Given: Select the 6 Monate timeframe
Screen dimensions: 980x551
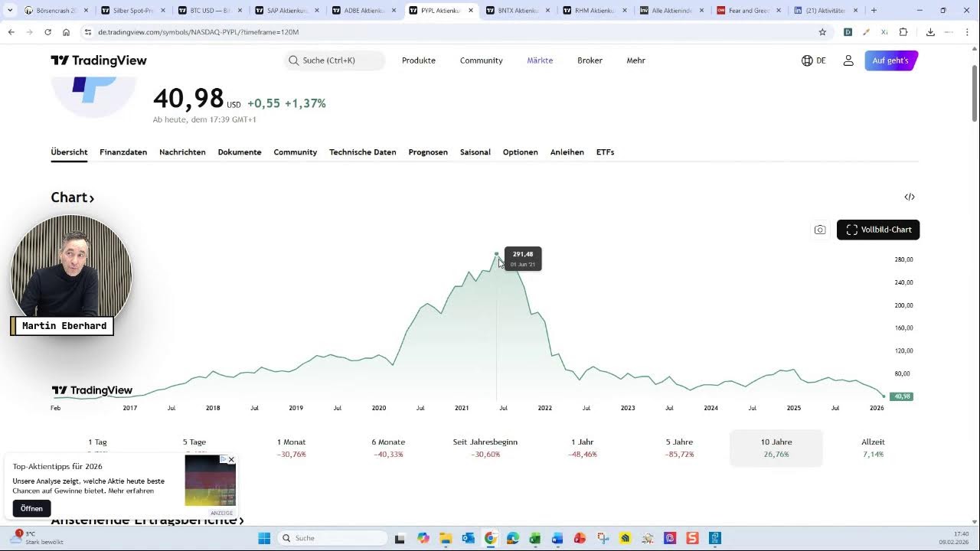Looking at the screenshot, I should click(x=388, y=448).
